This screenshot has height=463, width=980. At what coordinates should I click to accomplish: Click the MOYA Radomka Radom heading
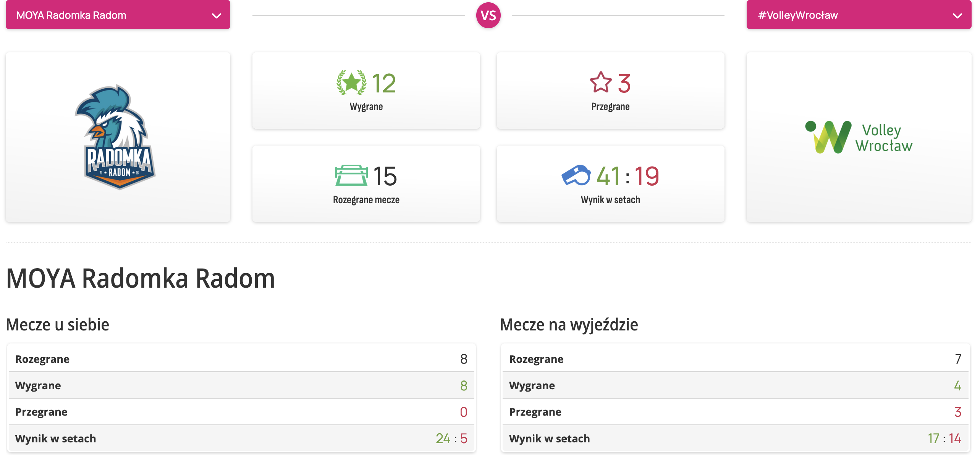141,278
